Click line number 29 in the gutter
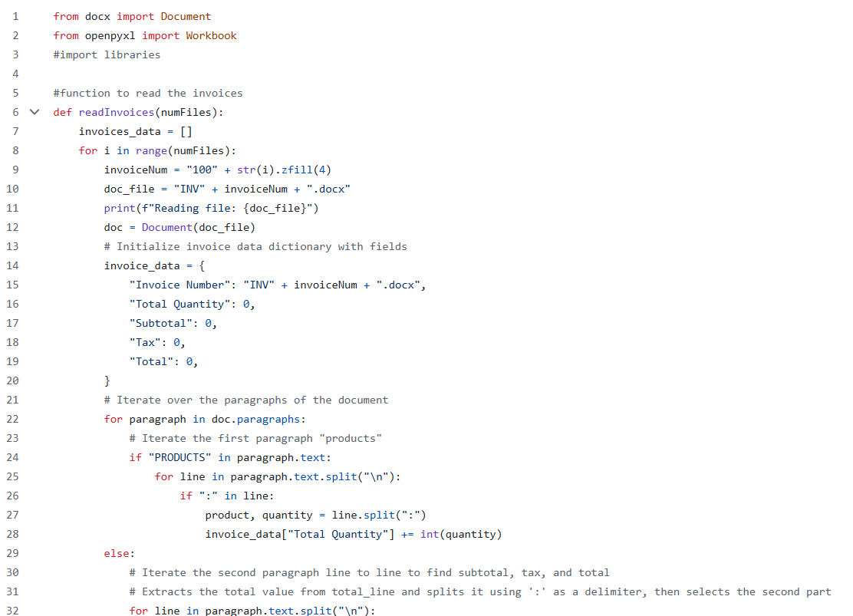The image size is (853, 616). click(12, 553)
